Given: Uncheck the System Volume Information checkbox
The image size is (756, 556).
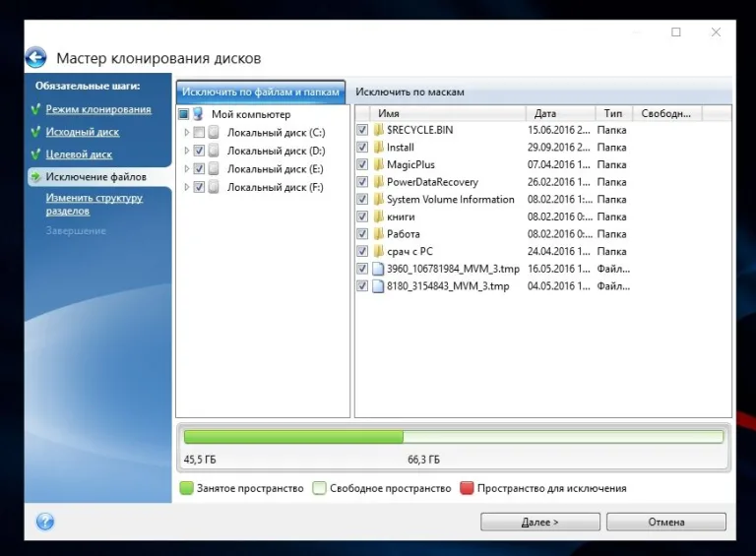Looking at the screenshot, I should [362, 199].
